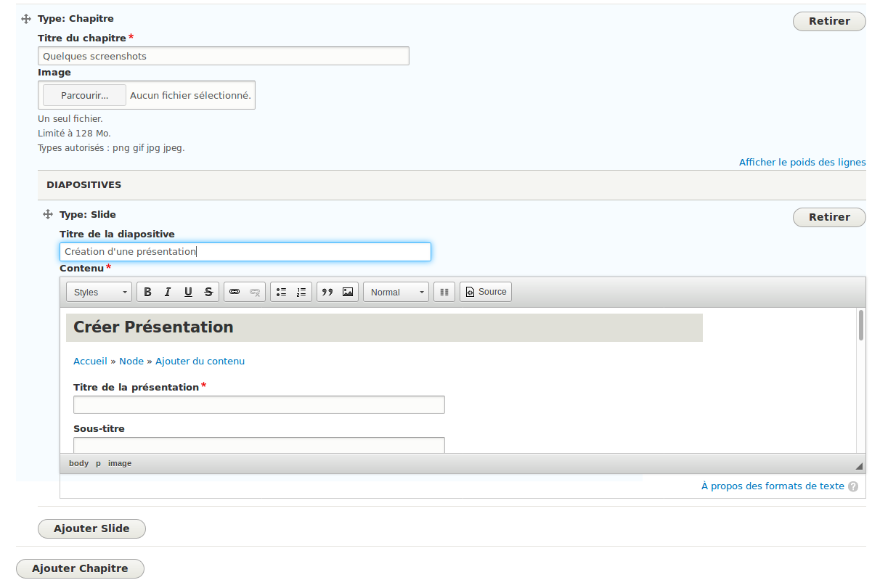Viewport: 880px width, 588px height.
Task: Select the image element in the path bar
Action: click(120, 463)
